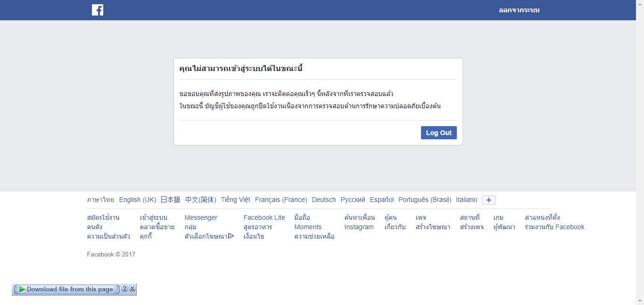Viewport: 644px width, 305px height.
Task: Switch language to 中文(简体)
Action: pos(201,200)
